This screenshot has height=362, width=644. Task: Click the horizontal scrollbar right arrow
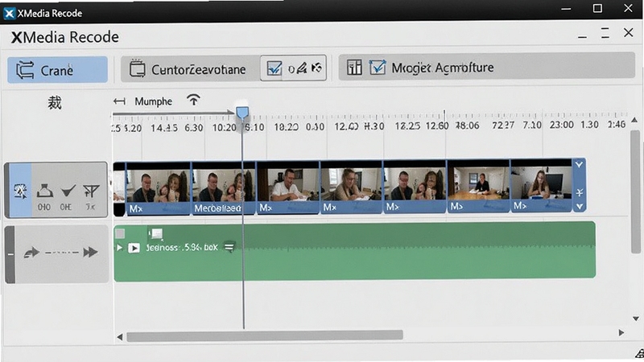coord(621,333)
